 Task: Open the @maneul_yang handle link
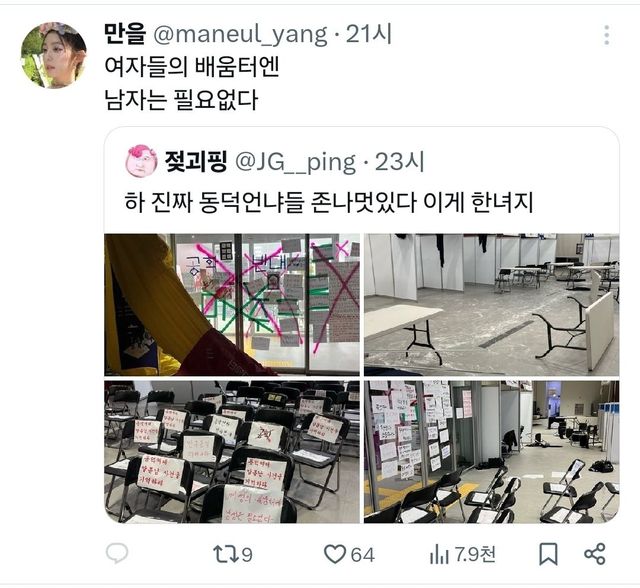[x=240, y=34]
